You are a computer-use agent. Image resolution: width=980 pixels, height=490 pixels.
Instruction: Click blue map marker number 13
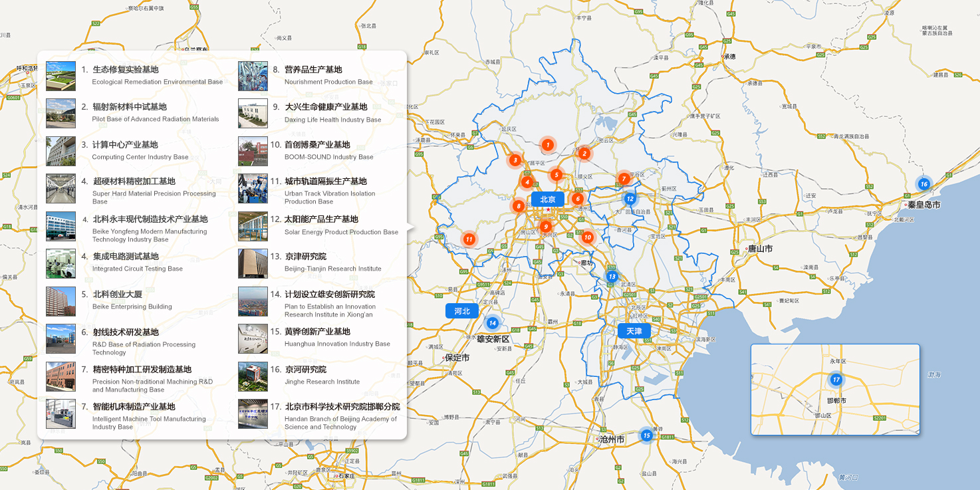[x=612, y=277]
